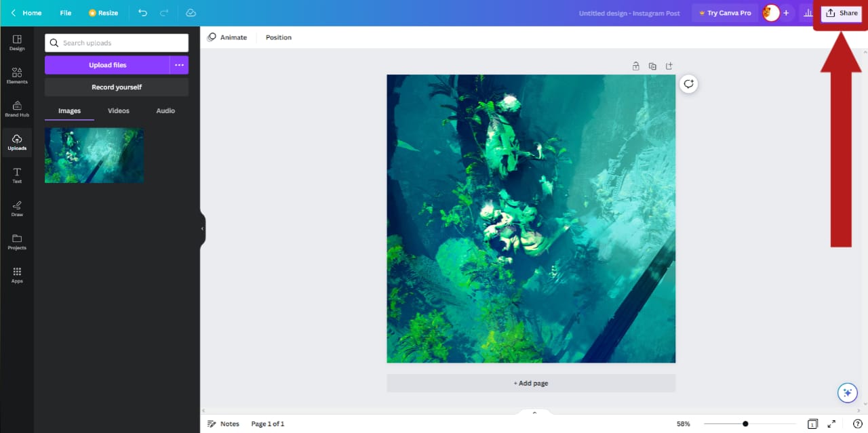
Task: Click the Share button
Action: [x=842, y=13]
